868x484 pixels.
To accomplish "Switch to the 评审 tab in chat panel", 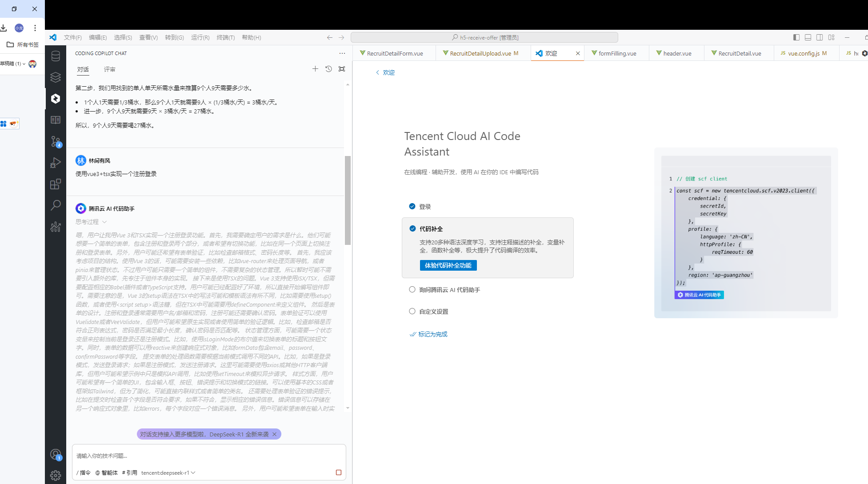I will coord(109,69).
